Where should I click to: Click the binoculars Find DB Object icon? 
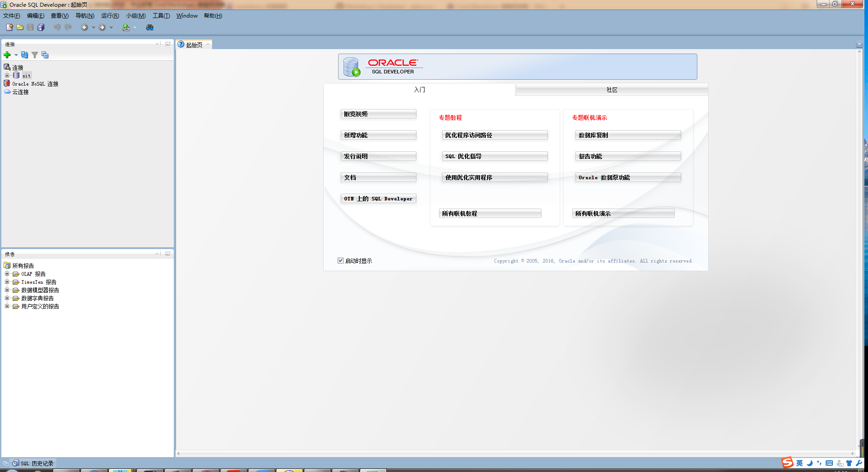pyautogui.click(x=150, y=27)
